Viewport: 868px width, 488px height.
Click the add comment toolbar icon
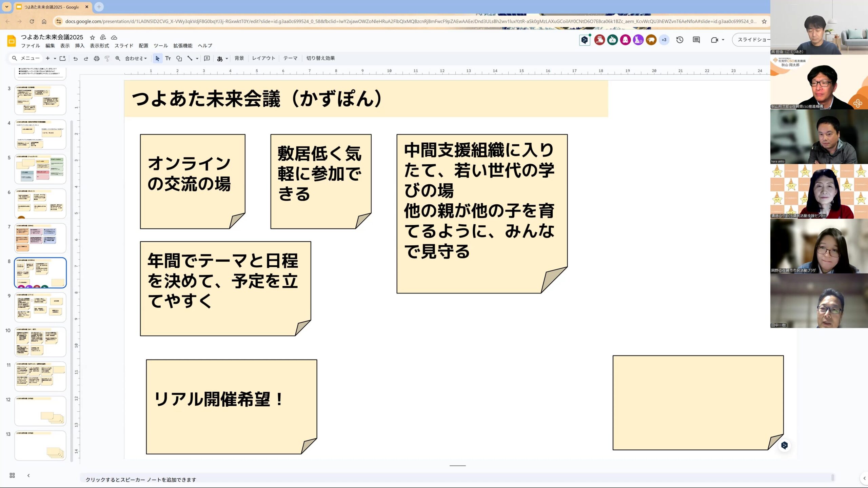coord(207,59)
